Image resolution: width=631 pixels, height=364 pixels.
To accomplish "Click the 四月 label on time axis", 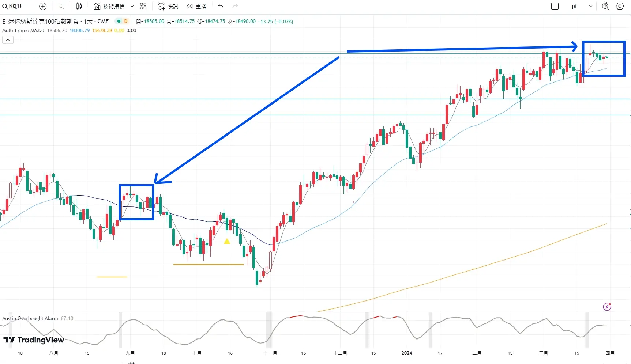I will (x=610, y=353).
